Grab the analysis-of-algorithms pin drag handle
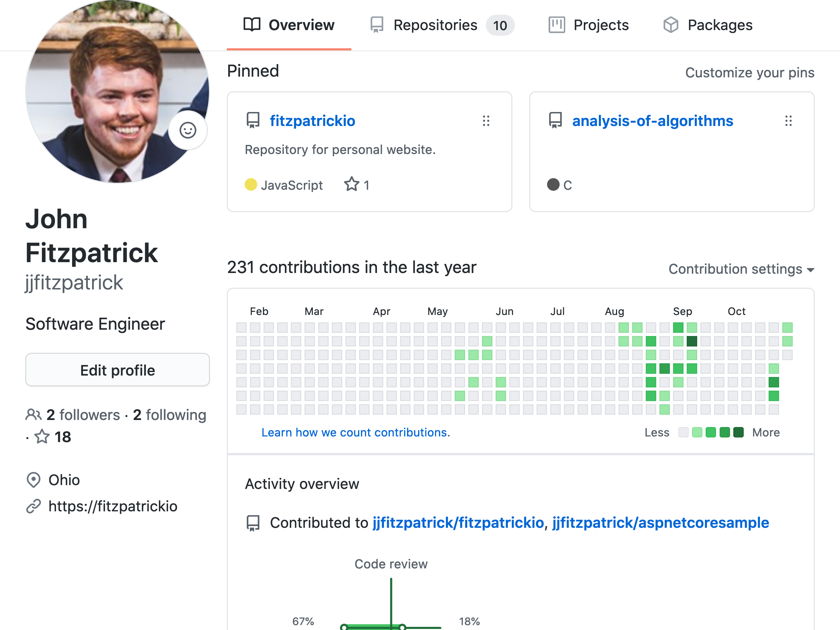Viewport: 840px width, 630px height. [788, 121]
